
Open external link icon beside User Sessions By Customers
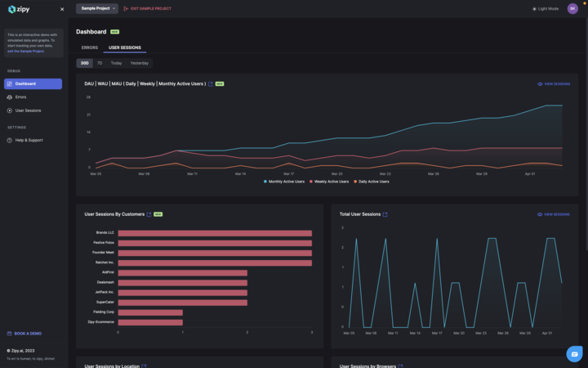(149, 214)
